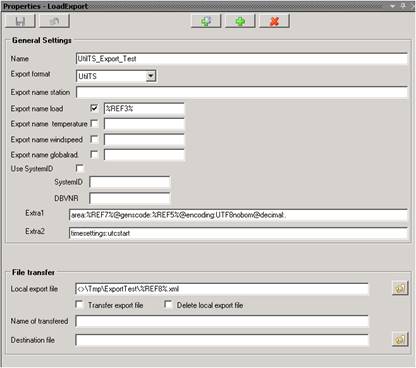Click the Properties - LoadExport title text

tap(45, 6)
